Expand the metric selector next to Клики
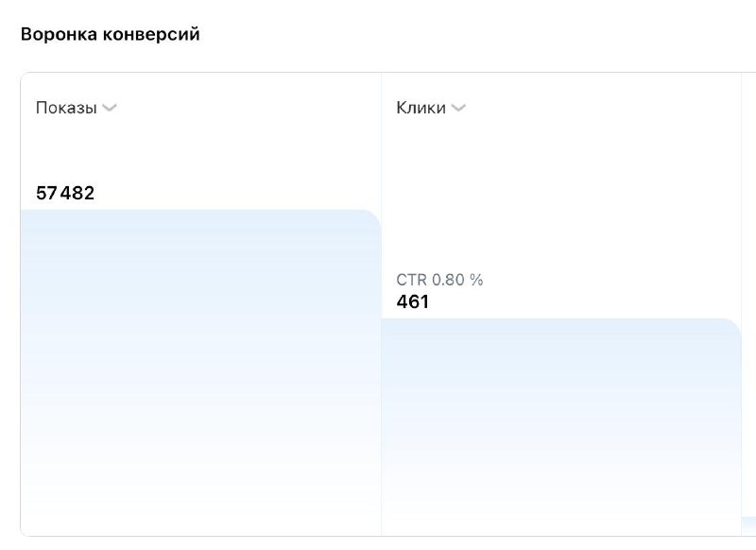Image resolution: width=756 pixels, height=550 pixels. [x=459, y=108]
